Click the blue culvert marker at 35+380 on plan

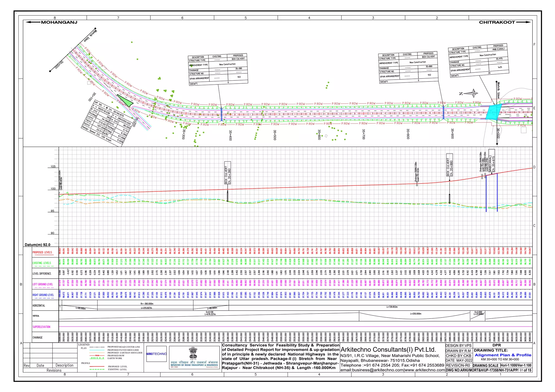click(221, 115)
